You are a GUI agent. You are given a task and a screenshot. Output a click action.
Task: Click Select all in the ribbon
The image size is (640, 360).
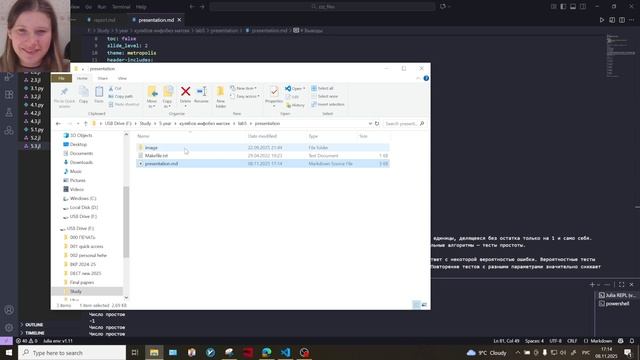coord(322,88)
